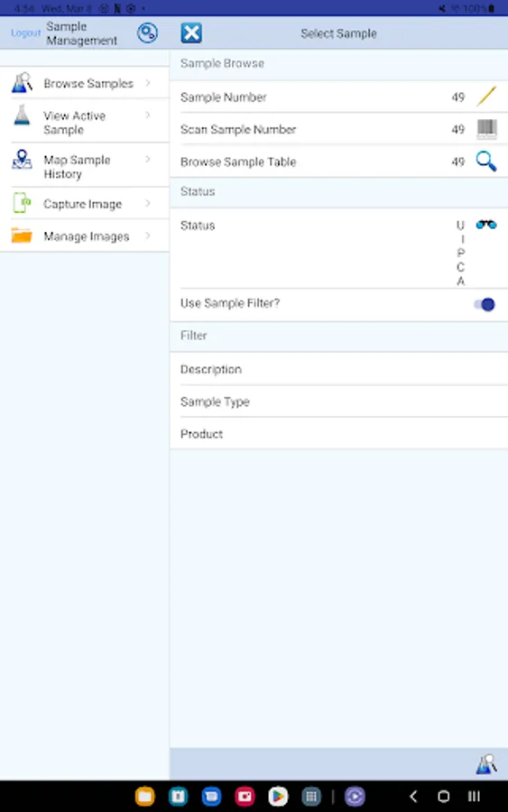Select the Description filter field

coord(338,369)
